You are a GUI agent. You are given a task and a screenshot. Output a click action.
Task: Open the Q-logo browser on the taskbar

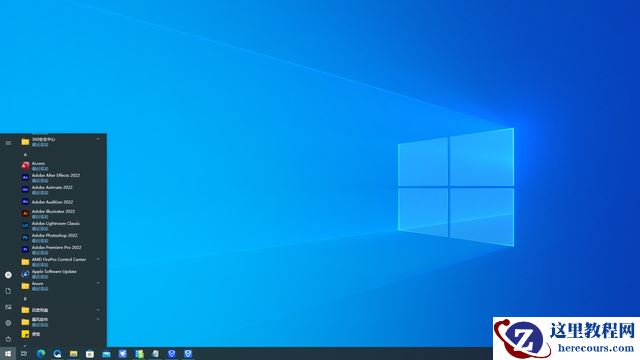point(57,353)
